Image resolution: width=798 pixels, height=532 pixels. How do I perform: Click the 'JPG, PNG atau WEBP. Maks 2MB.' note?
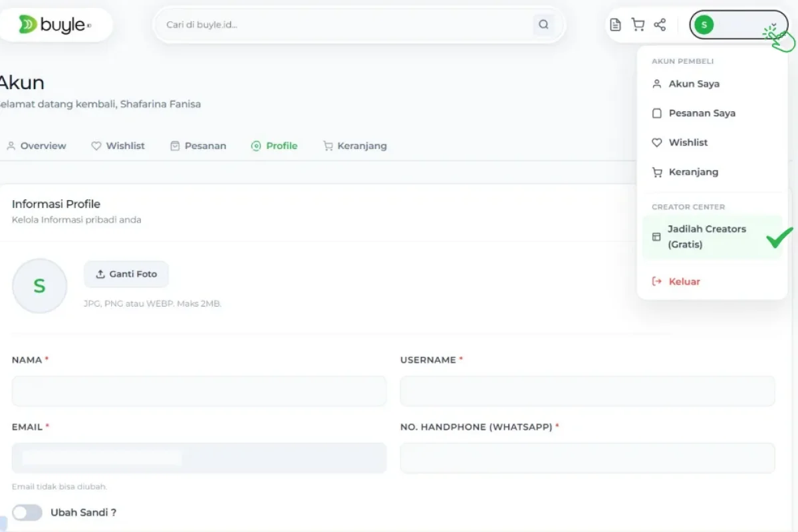coord(152,304)
